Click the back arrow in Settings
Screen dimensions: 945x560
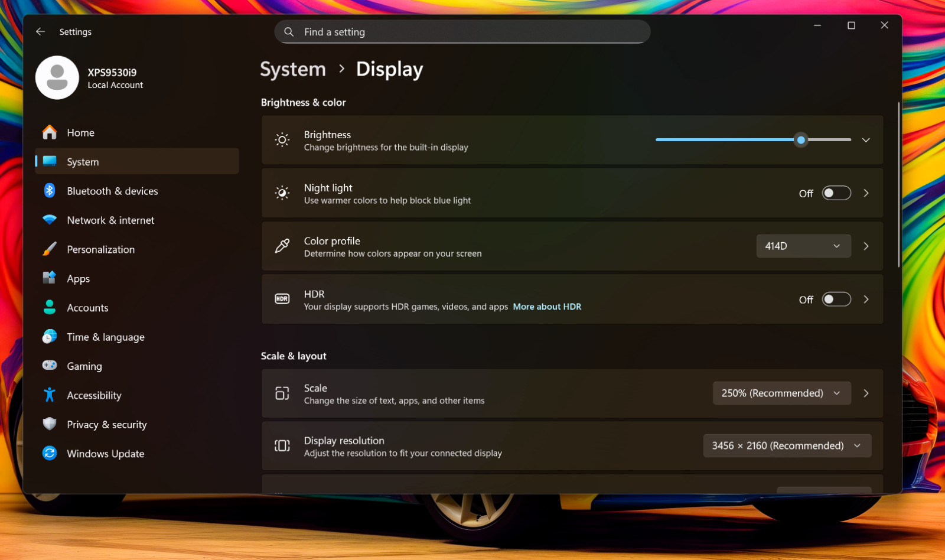40,31
